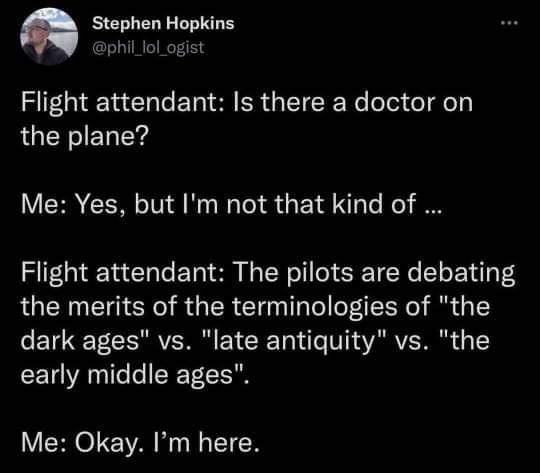Click the word "pilots" in the tweet
540x473 pixels.
pos(320,273)
